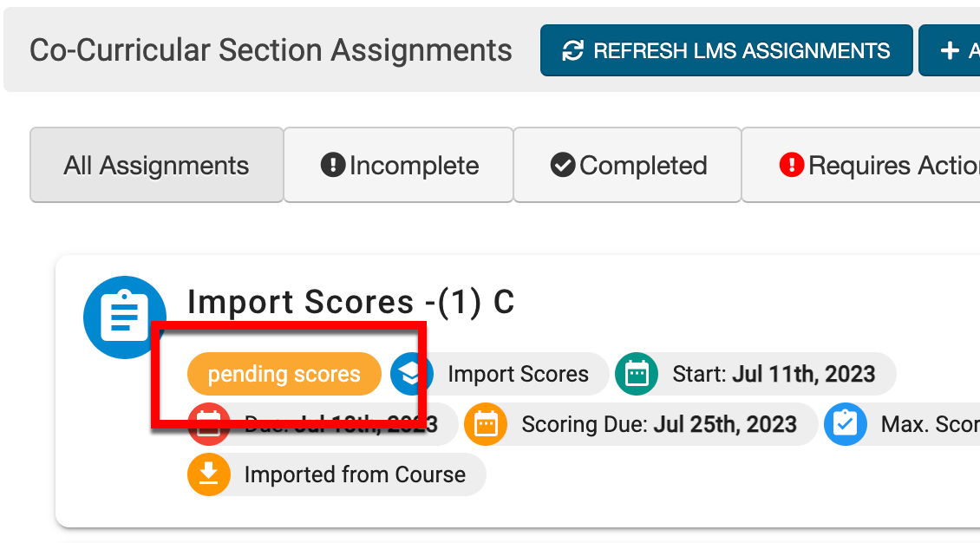Open the Incomplete tab
This screenshot has height=543, width=980.
[399, 166]
